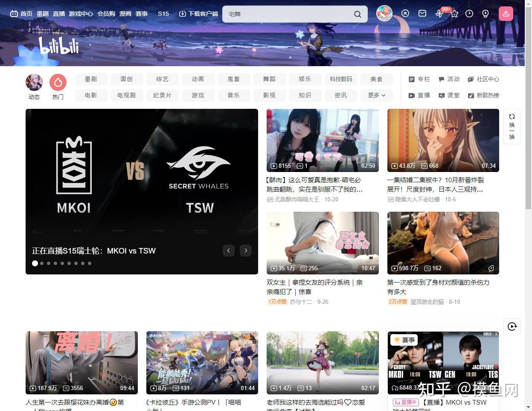Click the dynamics windmill icon with 99+ badge
Image resolution: width=532 pixels, height=411 pixels.
tap(439, 13)
